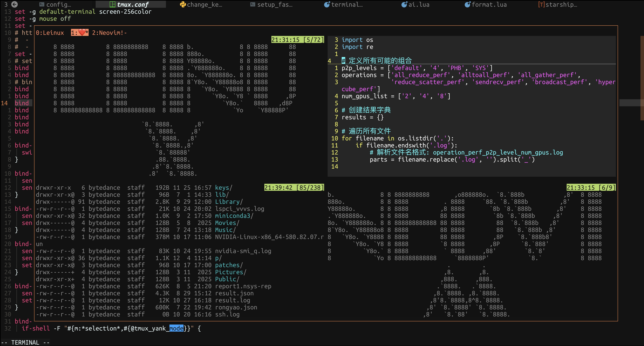This screenshot has height=346, width=644.
Task: Click the back arrow icon in tabline
Action: [14, 4]
